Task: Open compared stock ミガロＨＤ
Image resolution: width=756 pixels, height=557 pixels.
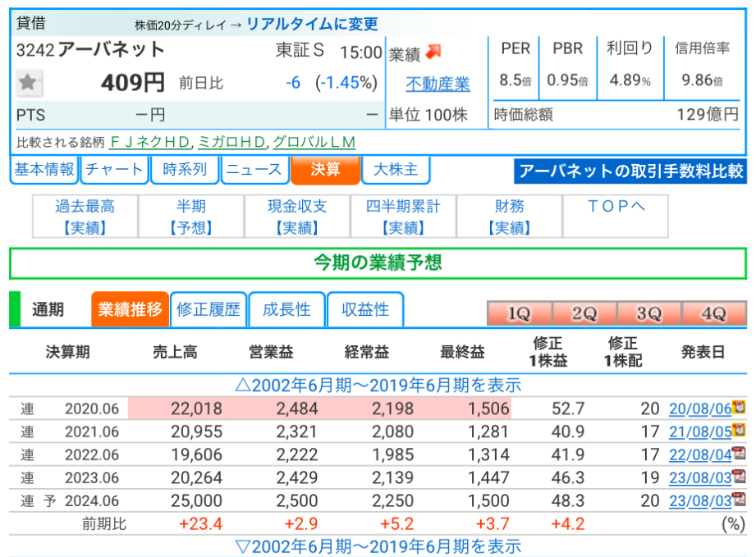Action: [x=231, y=142]
